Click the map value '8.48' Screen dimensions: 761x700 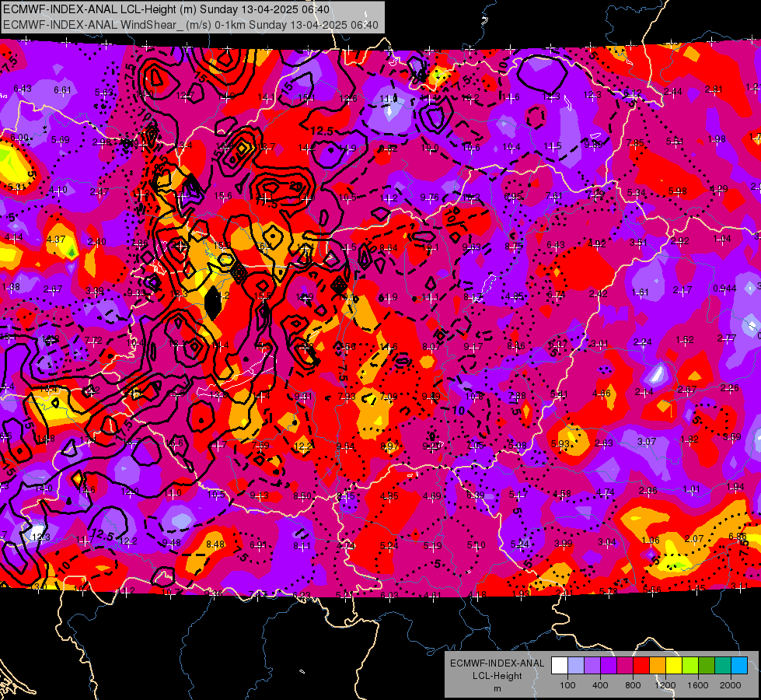coord(215,544)
